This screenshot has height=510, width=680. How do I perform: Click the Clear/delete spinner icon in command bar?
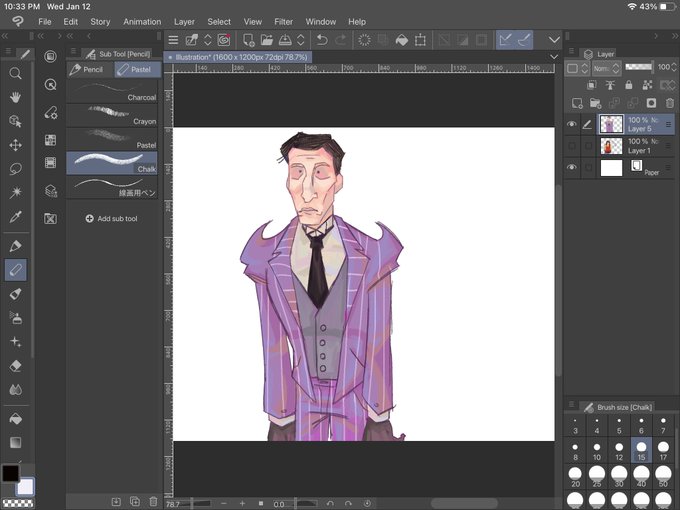coord(364,40)
